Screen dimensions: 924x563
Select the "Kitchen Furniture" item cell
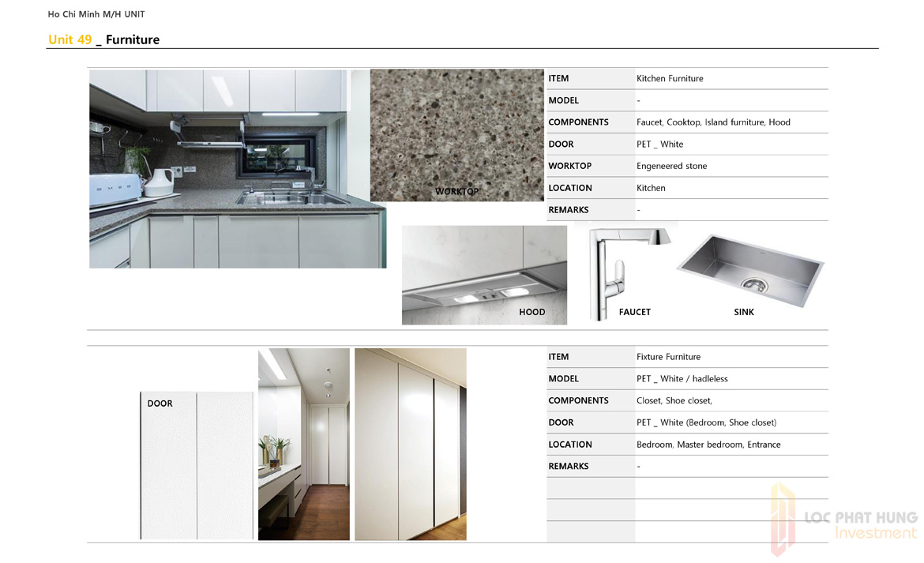(670, 78)
